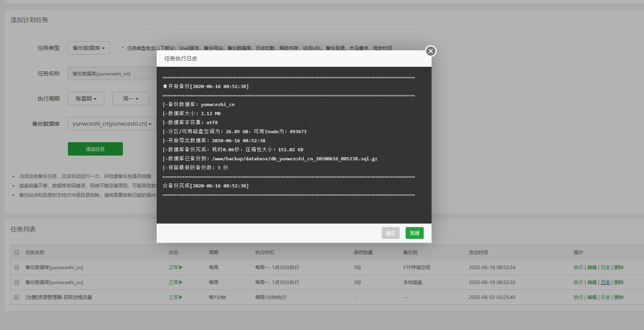The width and height of the screenshot is (644, 330).
Task: Click 执行 for the 资源管理器 task
Action: (578, 297)
